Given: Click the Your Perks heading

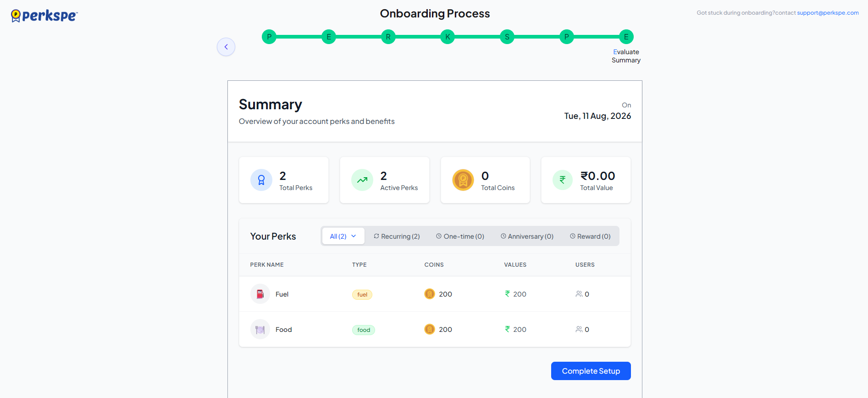Looking at the screenshot, I should click(273, 236).
